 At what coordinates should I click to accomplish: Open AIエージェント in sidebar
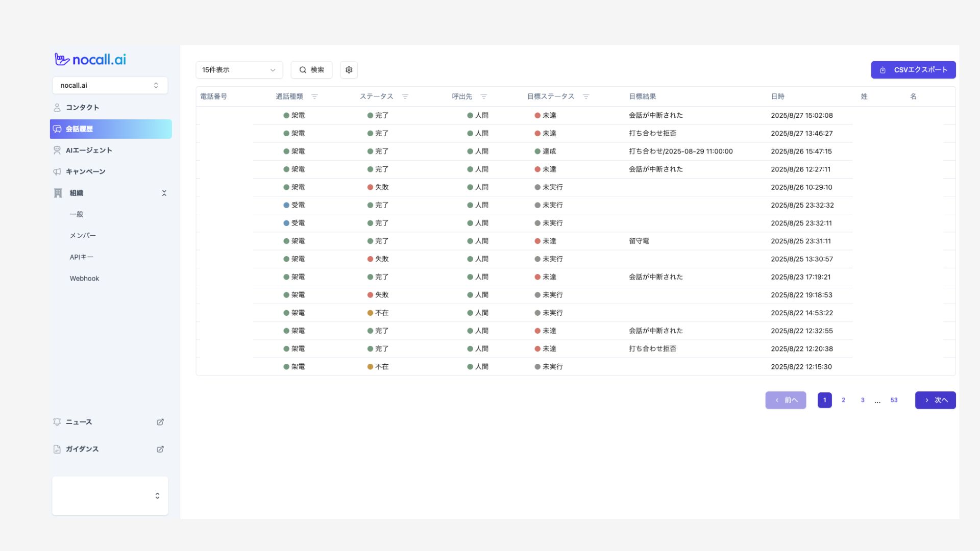point(89,151)
